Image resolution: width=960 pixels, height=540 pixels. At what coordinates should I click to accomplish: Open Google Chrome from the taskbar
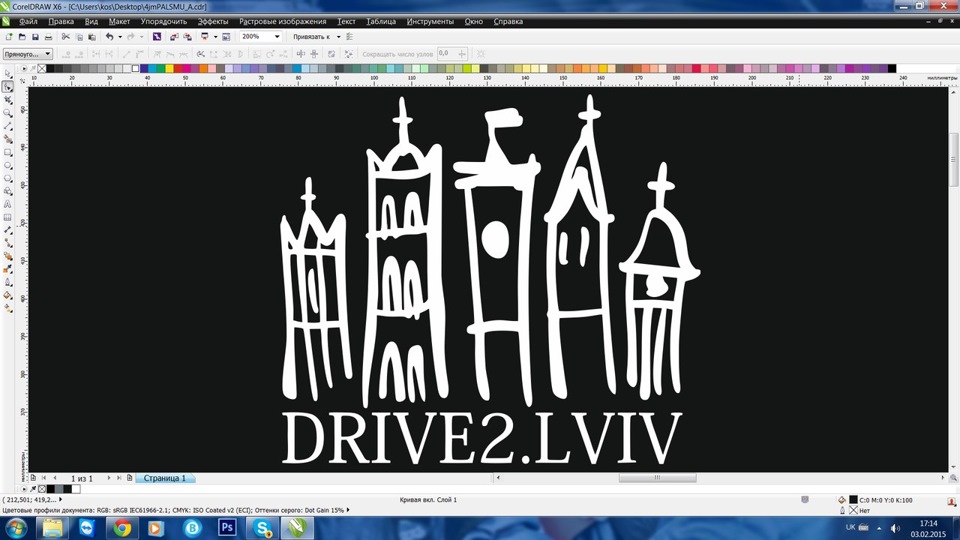122,527
